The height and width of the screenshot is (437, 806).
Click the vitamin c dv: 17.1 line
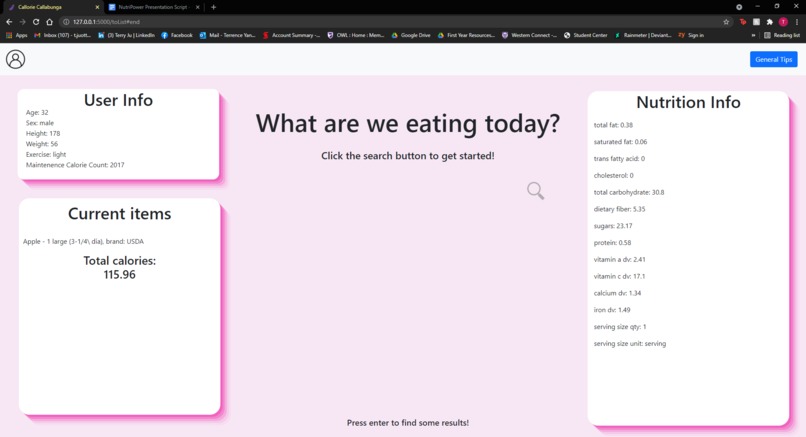click(x=619, y=276)
